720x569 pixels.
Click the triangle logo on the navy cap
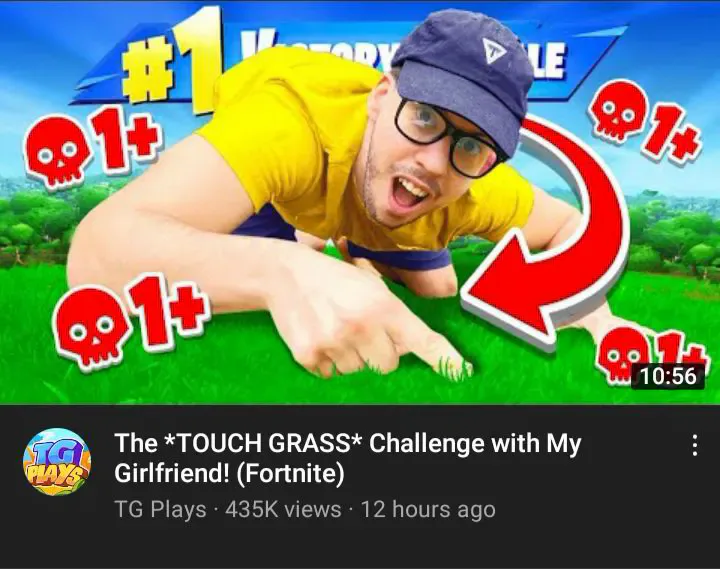[x=493, y=50]
